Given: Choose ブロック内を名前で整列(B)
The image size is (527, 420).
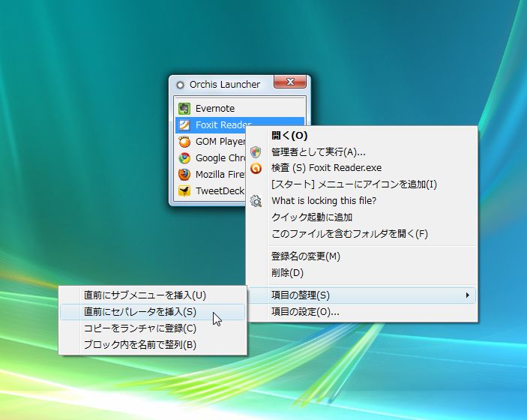Looking at the screenshot, I should [153, 345].
